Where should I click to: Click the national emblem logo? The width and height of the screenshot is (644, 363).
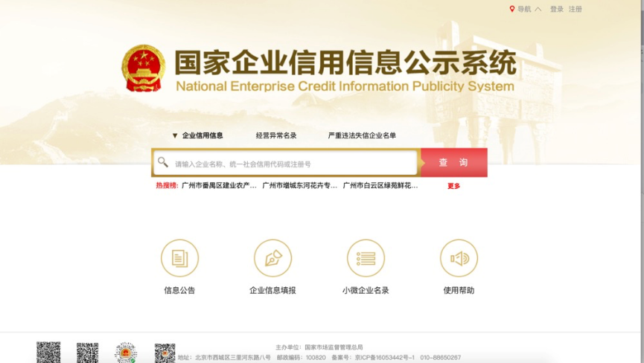[x=144, y=68]
